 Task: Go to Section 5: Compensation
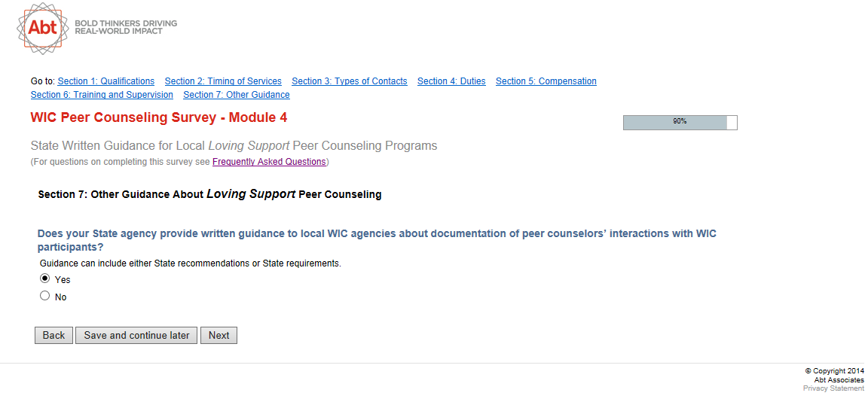[x=546, y=81]
